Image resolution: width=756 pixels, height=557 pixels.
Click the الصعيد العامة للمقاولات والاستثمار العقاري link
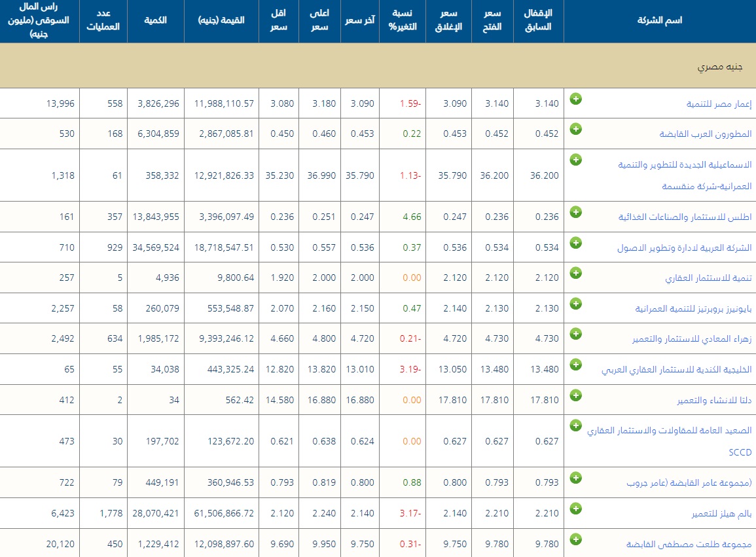point(669,440)
